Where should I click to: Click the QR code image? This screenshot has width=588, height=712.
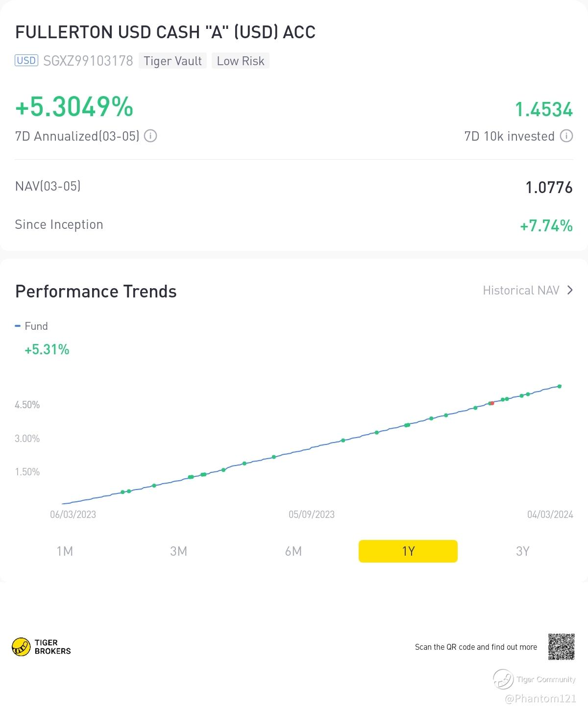561,647
